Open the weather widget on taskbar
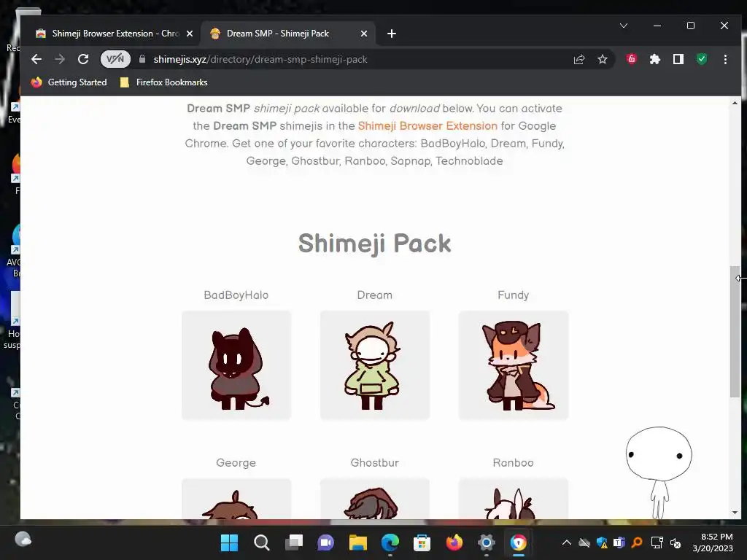The height and width of the screenshot is (560, 747). pos(23,540)
